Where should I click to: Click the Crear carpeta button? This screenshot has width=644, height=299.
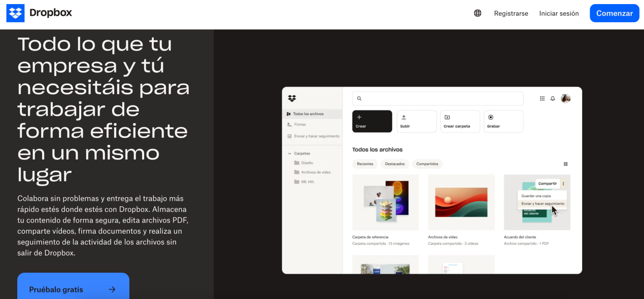(x=460, y=121)
